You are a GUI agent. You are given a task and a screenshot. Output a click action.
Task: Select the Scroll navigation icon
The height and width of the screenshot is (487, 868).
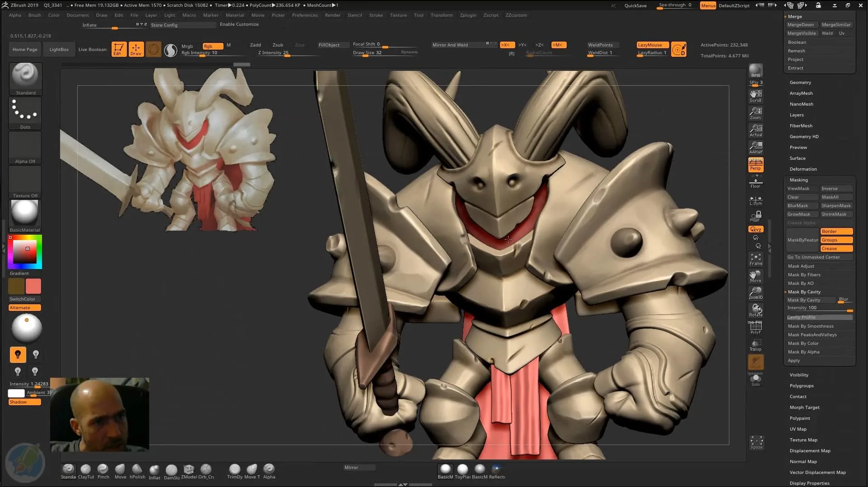point(756,95)
